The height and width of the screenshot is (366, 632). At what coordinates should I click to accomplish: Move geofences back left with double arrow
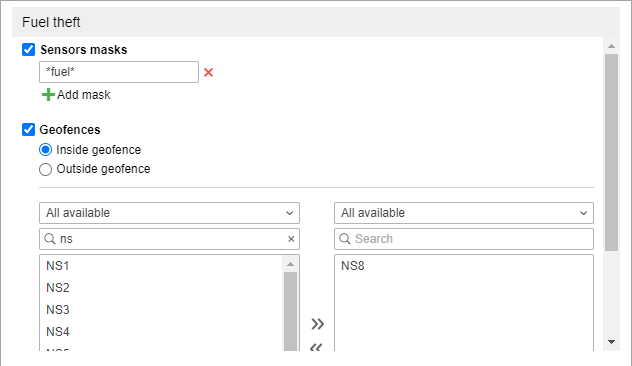tap(316, 347)
